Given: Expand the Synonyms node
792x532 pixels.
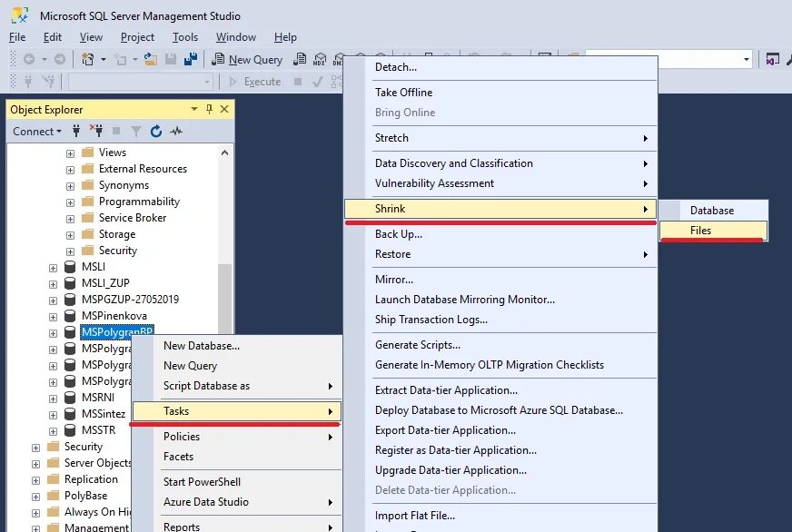Looking at the screenshot, I should click(x=70, y=186).
